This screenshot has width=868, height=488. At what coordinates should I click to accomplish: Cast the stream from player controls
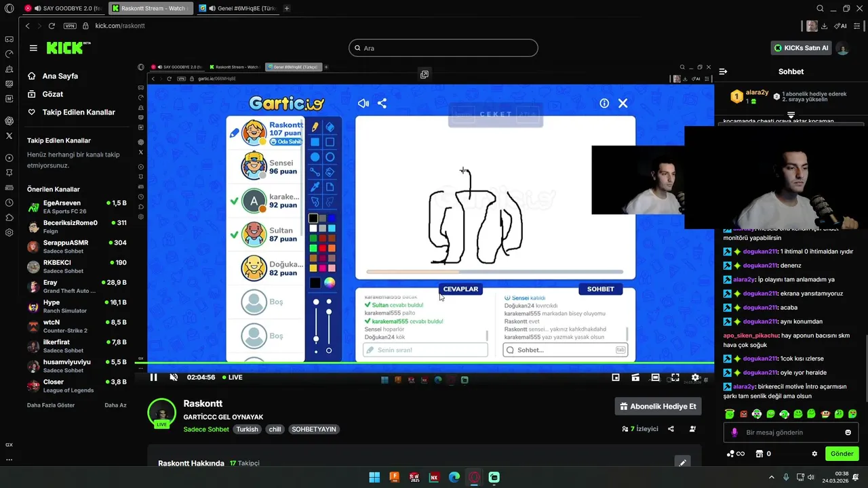635,378
